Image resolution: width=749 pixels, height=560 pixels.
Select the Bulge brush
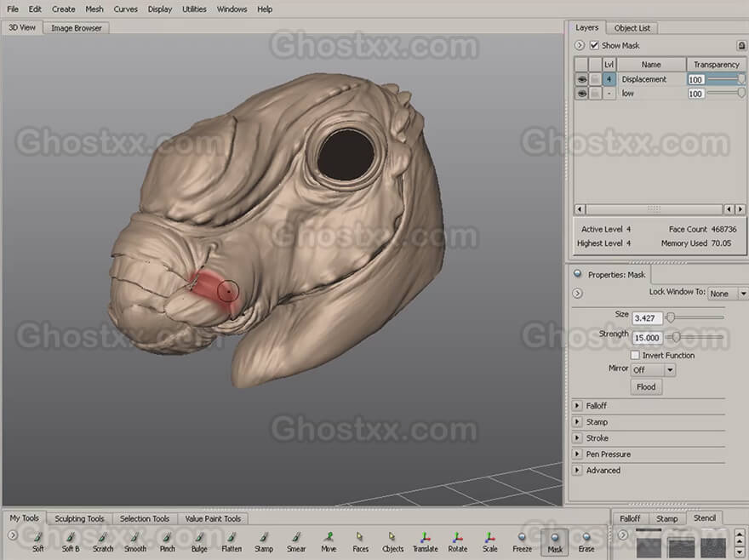[199, 542]
